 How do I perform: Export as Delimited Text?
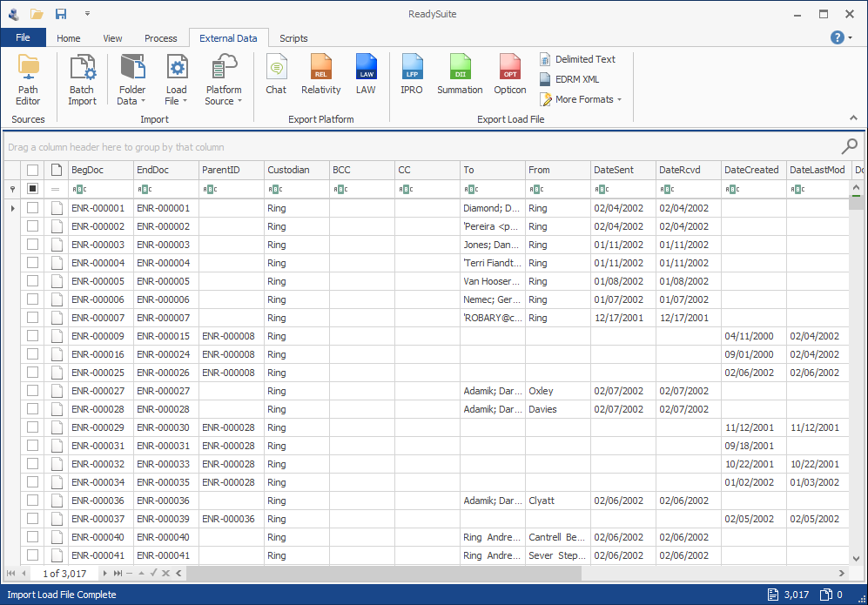point(577,59)
